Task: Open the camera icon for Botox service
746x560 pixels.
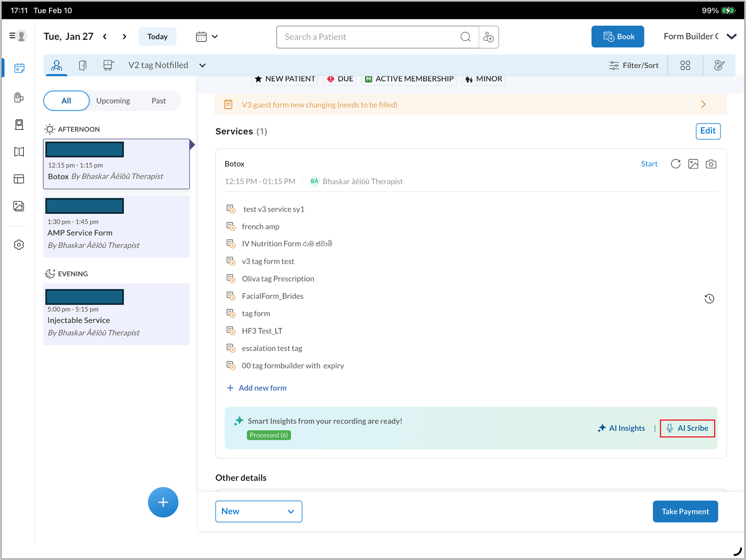Action: coord(711,164)
